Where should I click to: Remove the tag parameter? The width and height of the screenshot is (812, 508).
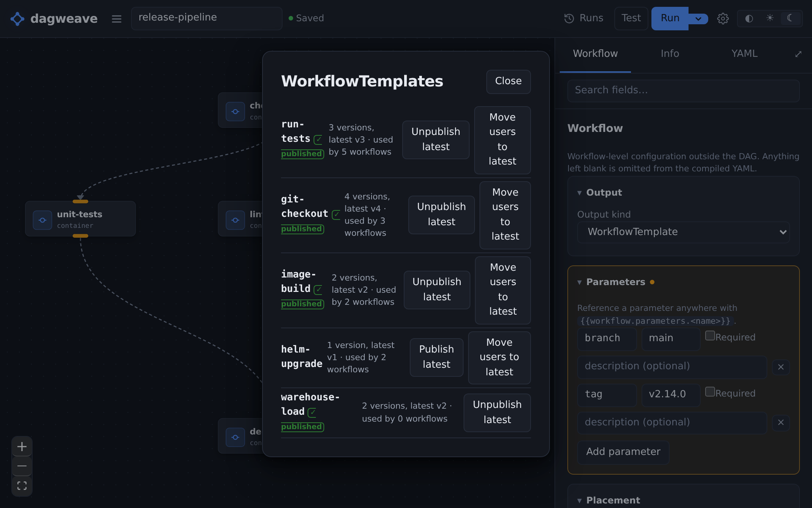tap(781, 422)
